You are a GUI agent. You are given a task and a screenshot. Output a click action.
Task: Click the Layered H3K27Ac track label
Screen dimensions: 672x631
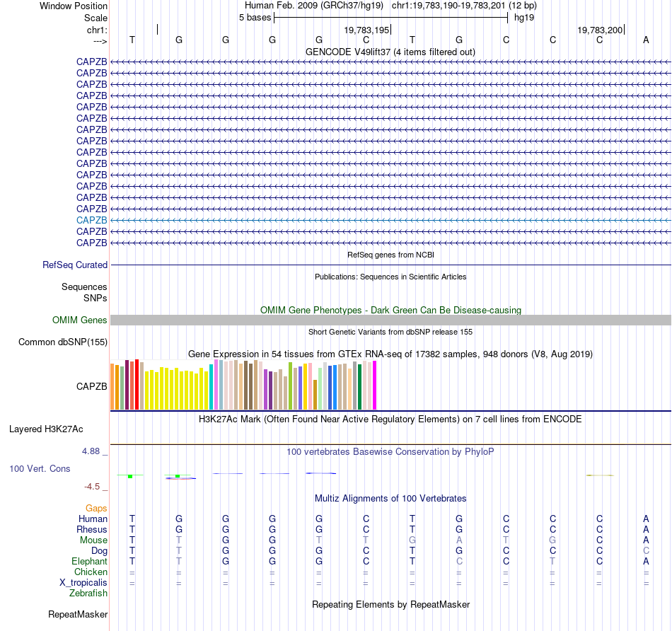coord(46,429)
